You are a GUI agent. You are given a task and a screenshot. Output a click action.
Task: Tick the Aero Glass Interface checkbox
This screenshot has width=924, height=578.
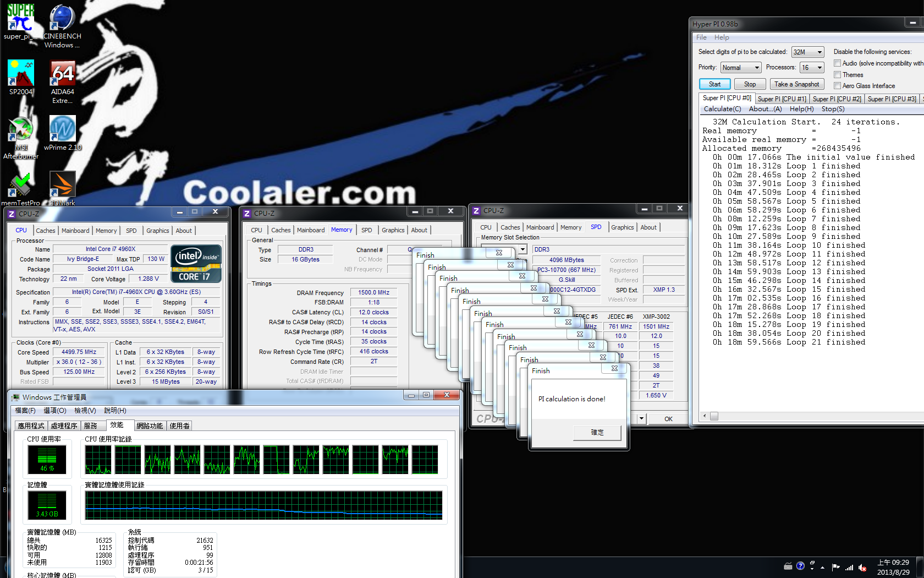pyautogui.click(x=837, y=86)
